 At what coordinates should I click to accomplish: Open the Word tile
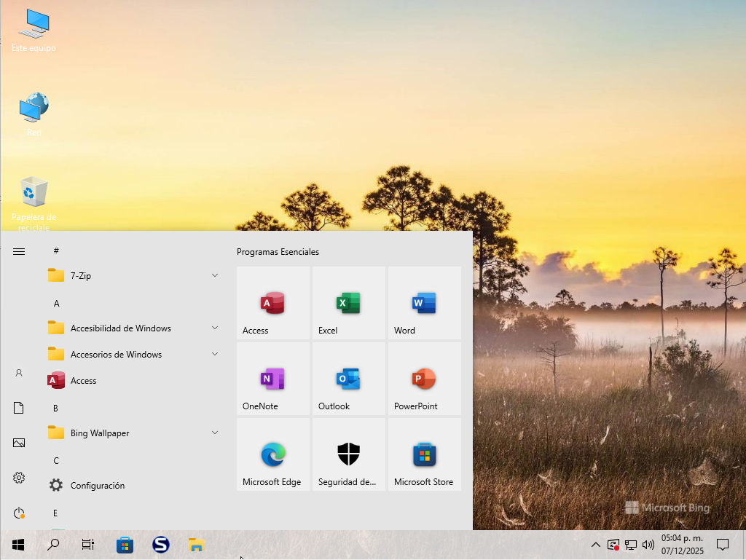(424, 303)
